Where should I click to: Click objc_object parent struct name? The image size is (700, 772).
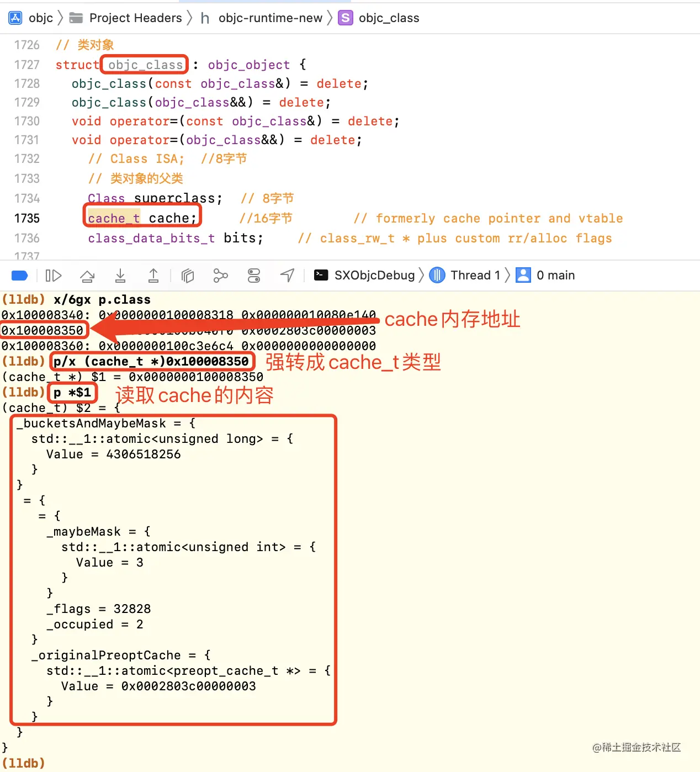pos(248,65)
